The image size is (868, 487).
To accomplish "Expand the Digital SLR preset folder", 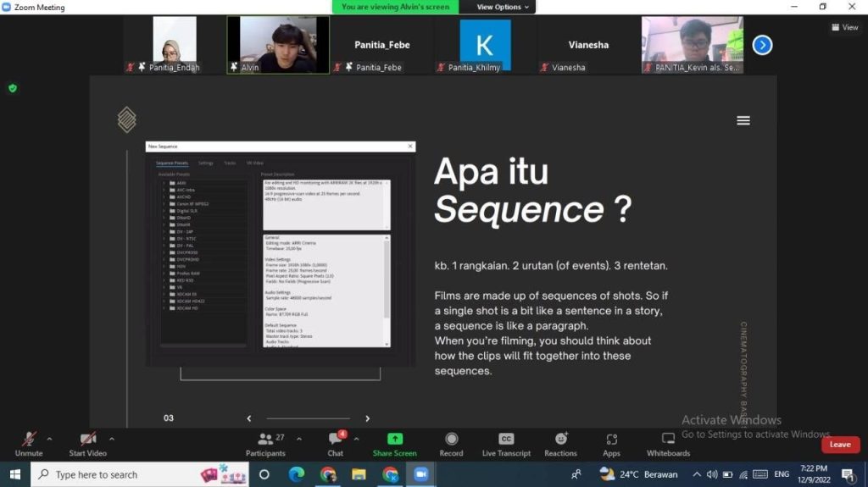I will [164, 211].
